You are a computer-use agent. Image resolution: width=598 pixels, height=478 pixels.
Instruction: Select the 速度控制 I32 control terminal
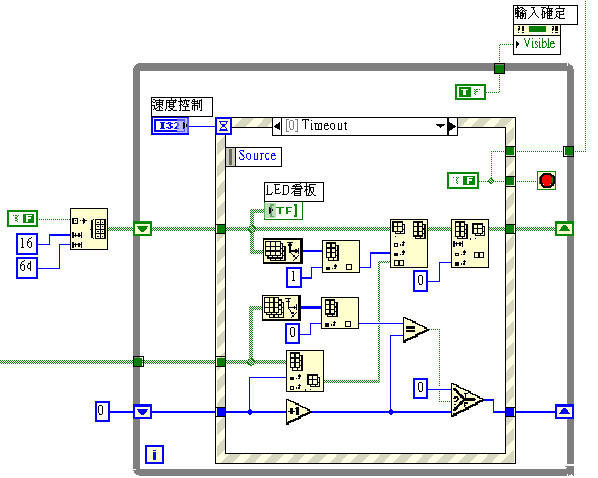click(170, 126)
